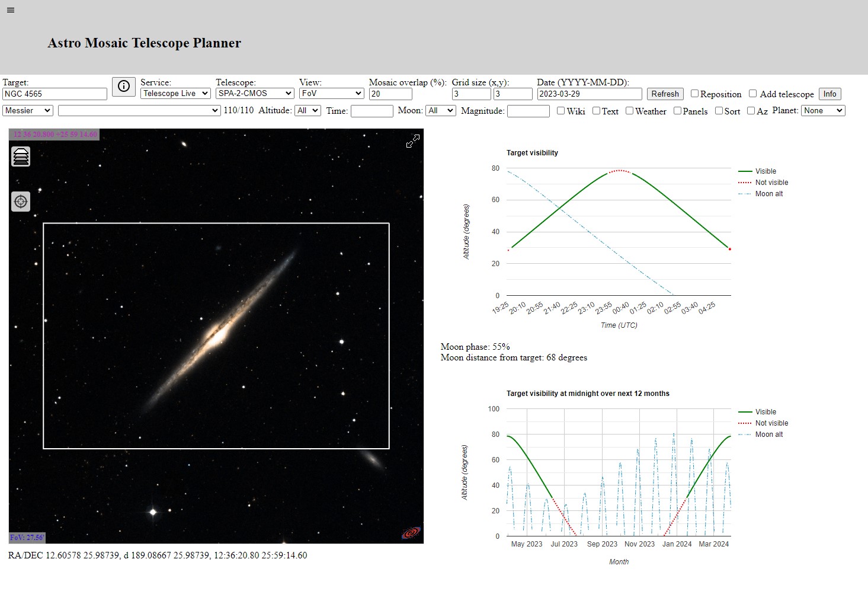Toggle the Weather checkbox
Image resolution: width=868 pixels, height=591 pixels.
629,111
